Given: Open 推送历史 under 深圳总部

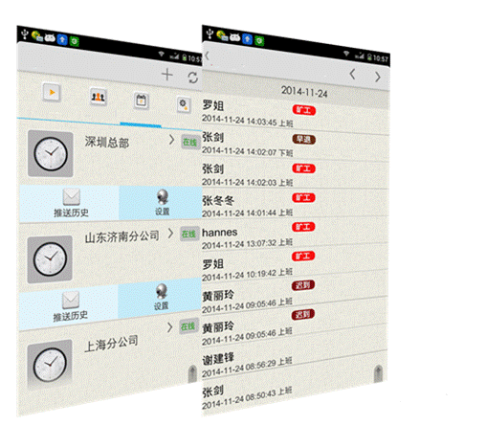Looking at the screenshot, I should pos(70,204).
